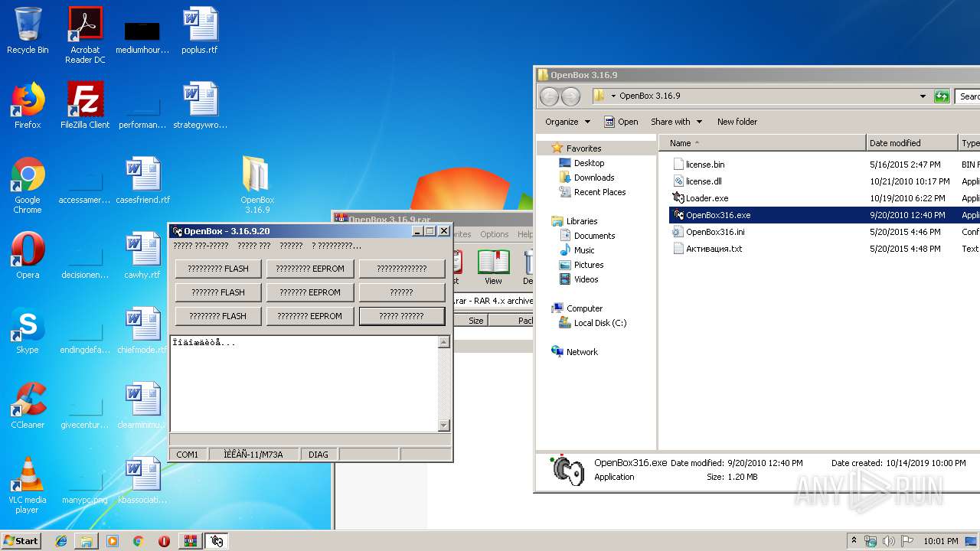The height and width of the screenshot is (551, 980).
Task: Launch Skype from the desktop shortcut
Action: pyautogui.click(x=28, y=331)
